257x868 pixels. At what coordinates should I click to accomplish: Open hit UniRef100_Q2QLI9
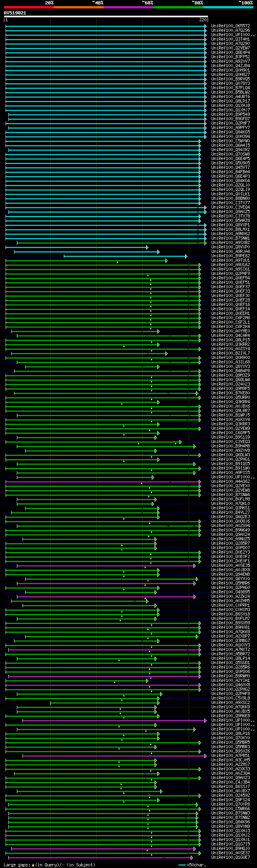(230, 190)
